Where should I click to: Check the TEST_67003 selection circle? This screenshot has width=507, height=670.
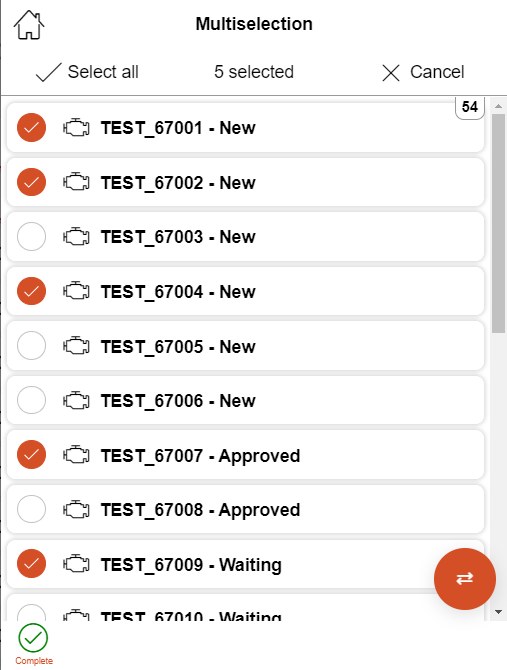(32, 237)
